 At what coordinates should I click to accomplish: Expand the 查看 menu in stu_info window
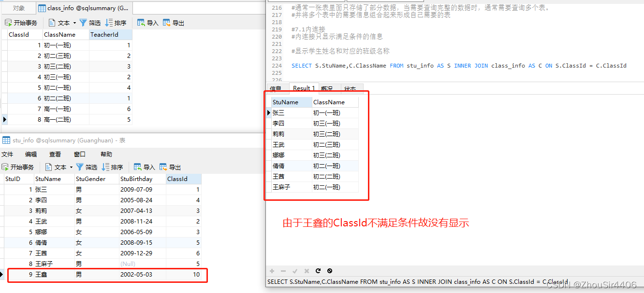[55, 154]
